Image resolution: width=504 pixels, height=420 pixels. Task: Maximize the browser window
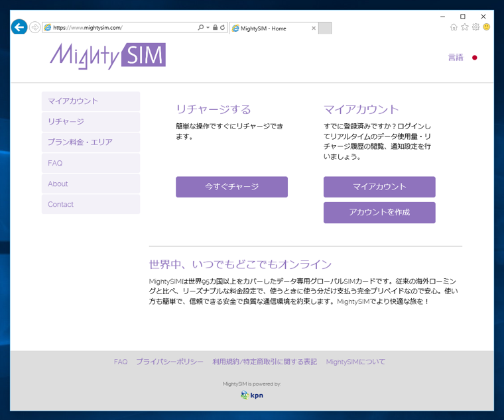(x=463, y=17)
